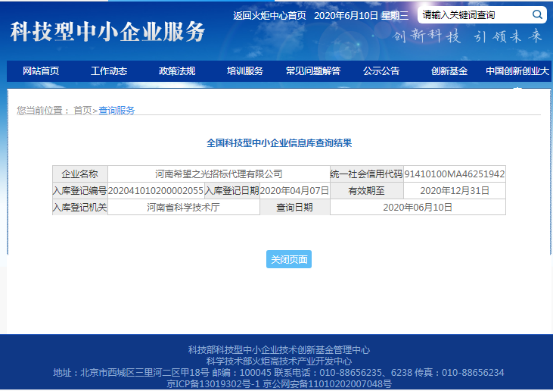Open 中国创新创业大赛 menu item

coord(518,71)
